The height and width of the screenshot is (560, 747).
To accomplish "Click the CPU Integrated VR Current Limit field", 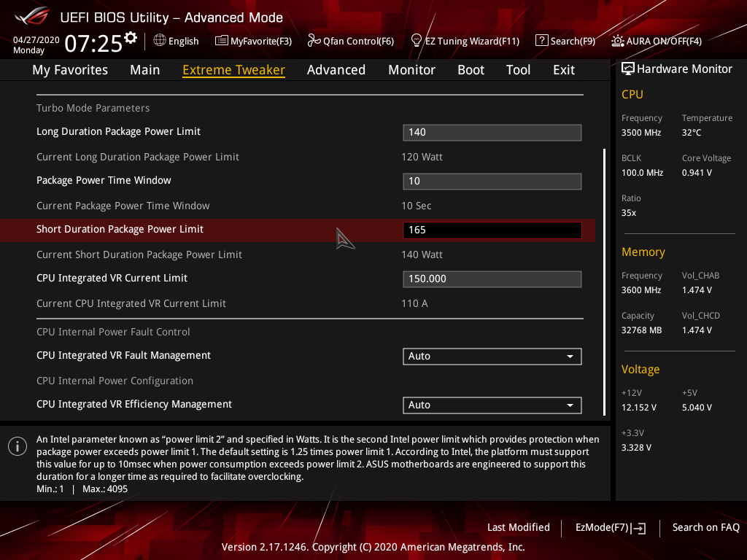I will pyautogui.click(x=492, y=279).
